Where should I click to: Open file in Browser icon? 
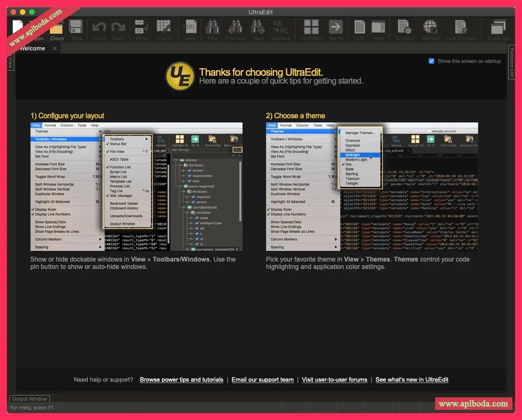click(405, 30)
